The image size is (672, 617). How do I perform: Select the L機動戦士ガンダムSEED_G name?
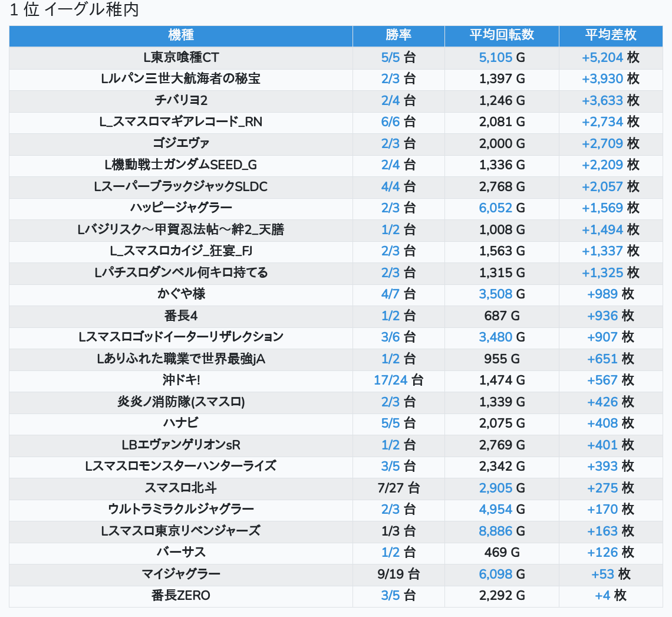click(x=181, y=165)
